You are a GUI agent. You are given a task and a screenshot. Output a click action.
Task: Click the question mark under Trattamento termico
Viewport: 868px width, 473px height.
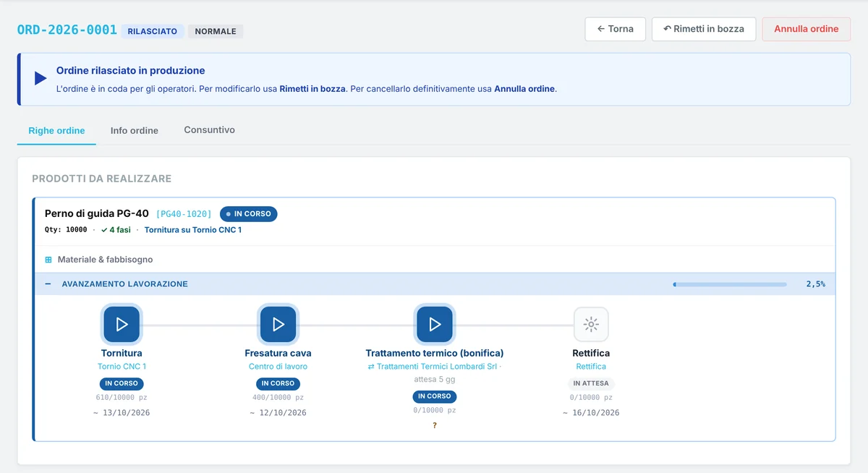coord(435,425)
